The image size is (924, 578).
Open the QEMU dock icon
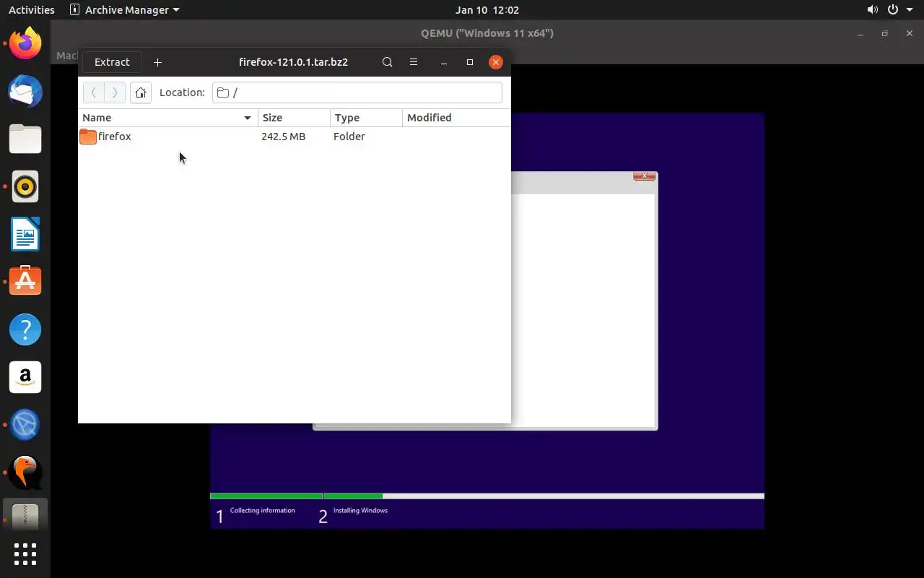coord(25,473)
